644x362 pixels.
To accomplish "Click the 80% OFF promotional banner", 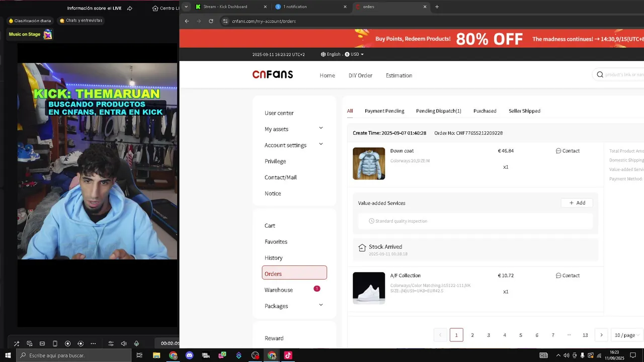I will (x=412, y=38).
